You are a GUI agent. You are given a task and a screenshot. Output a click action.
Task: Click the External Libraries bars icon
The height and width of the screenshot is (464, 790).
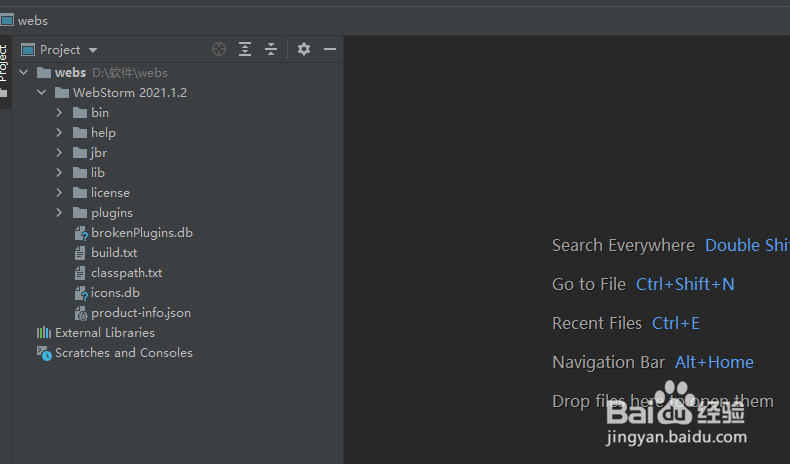44,333
